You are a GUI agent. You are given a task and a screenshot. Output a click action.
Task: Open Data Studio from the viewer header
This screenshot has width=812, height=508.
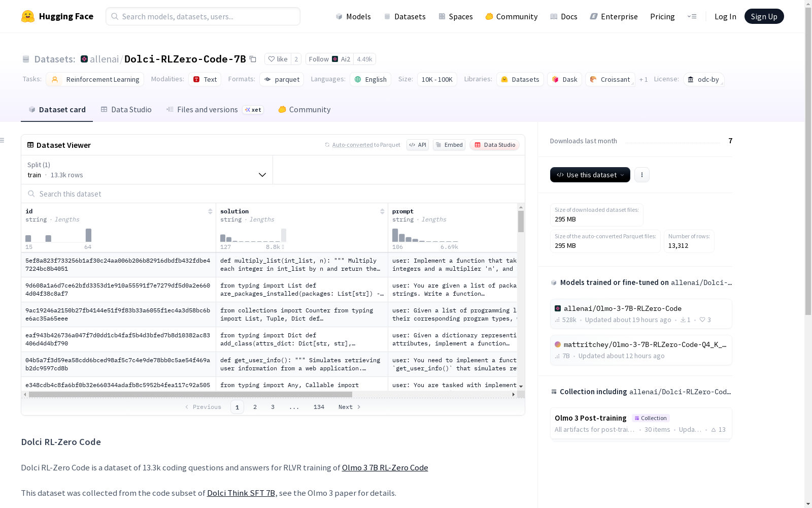495,145
